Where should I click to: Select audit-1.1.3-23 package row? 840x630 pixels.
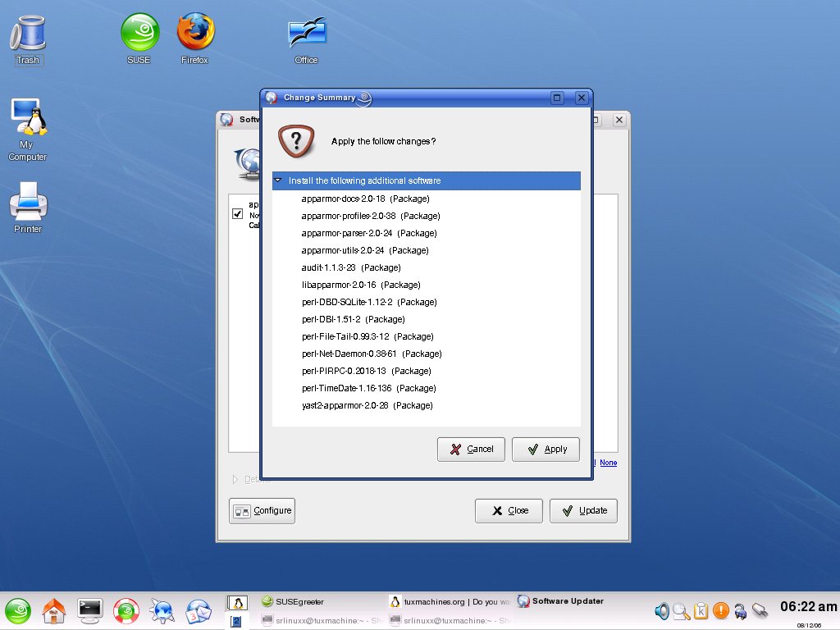pos(426,267)
